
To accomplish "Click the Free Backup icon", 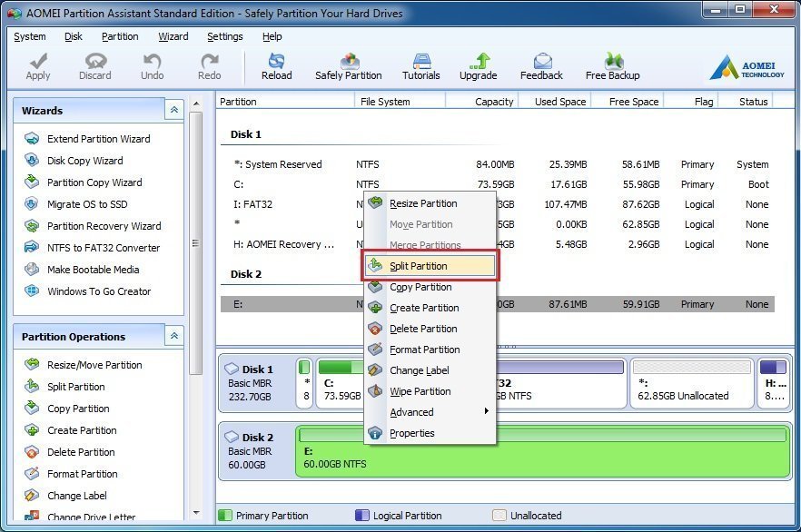I will pyautogui.click(x=613, y=61).
